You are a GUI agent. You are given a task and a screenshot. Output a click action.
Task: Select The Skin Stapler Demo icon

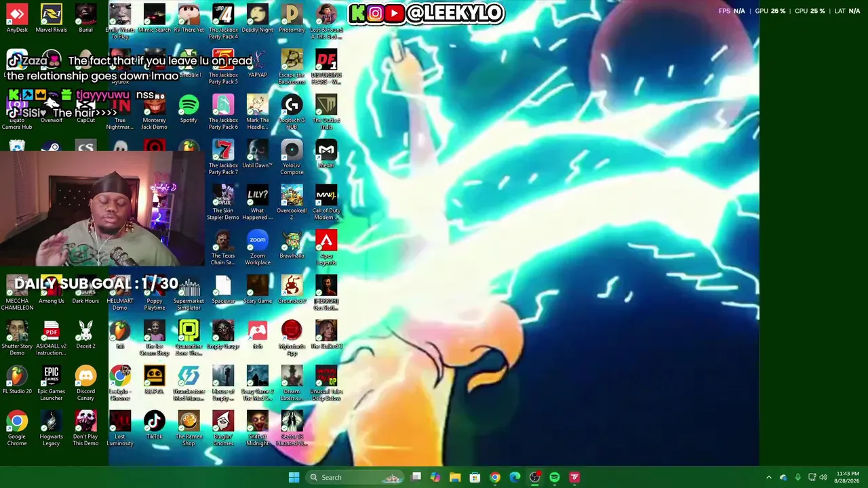click(223, 203)
